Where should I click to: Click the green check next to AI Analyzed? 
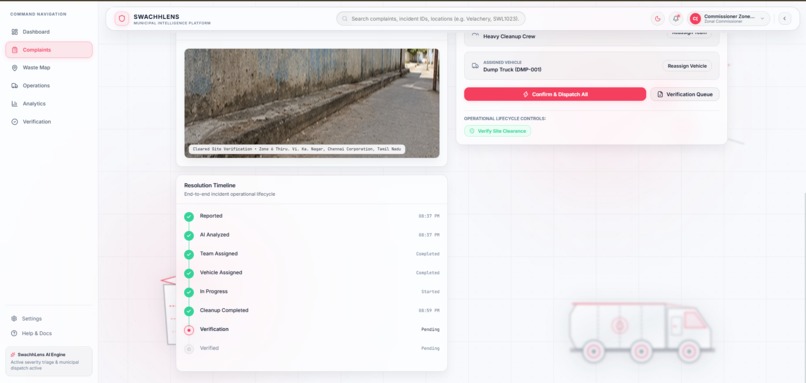point(189,235)
